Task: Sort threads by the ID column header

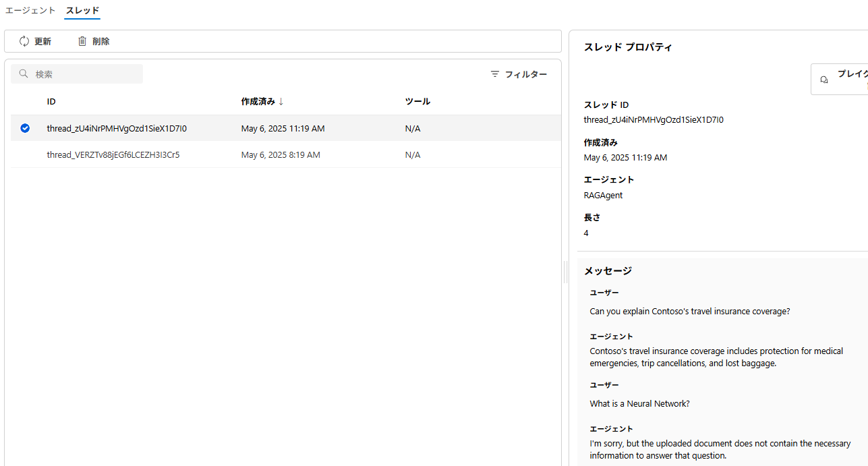Action: (51, 101)
